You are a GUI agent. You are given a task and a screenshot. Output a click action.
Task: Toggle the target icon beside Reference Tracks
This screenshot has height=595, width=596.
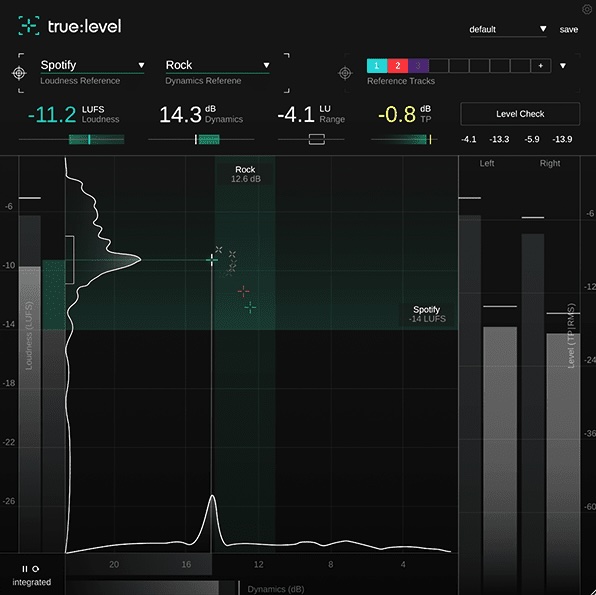(x=345, y=73)
